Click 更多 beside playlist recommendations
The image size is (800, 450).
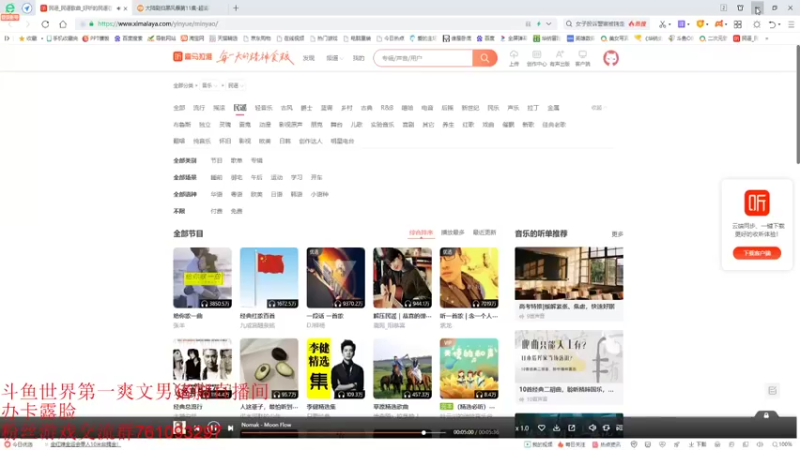[x=617, y=234]
